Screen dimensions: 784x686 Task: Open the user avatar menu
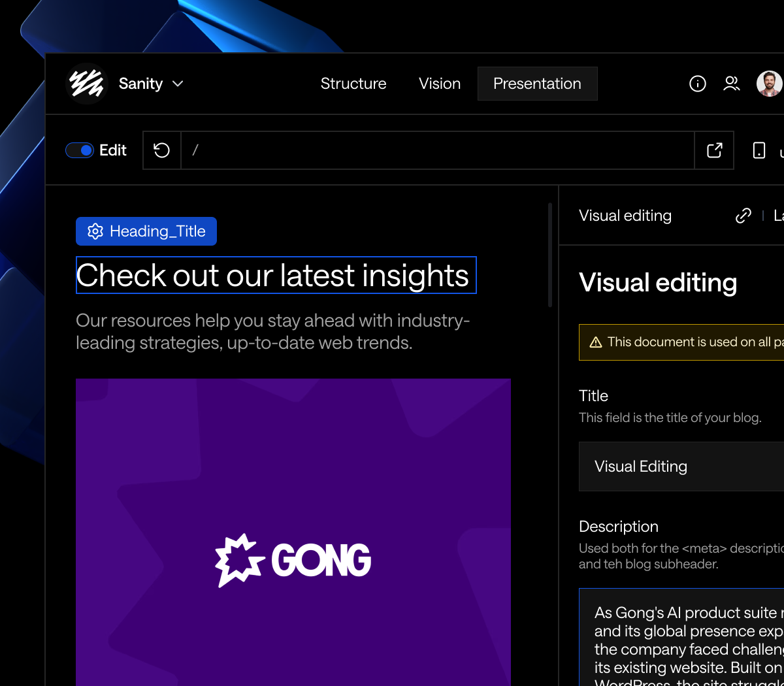[770, 84]
